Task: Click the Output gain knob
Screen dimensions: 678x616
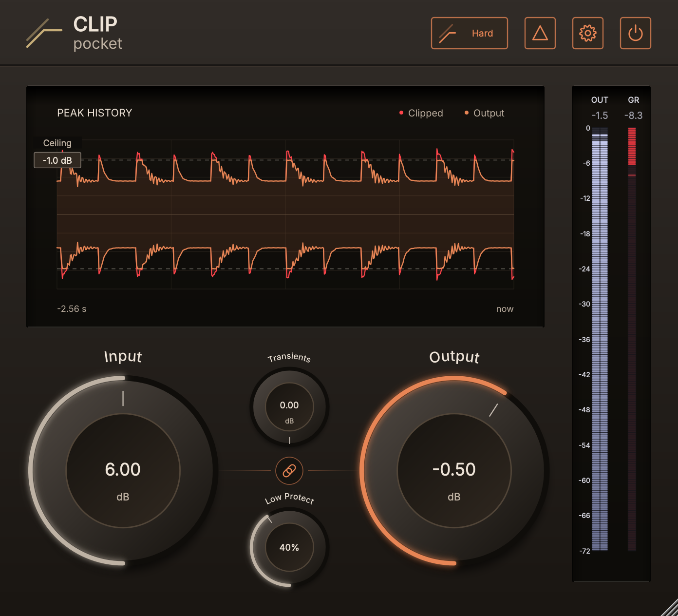Action: click(x=454, y=470)
